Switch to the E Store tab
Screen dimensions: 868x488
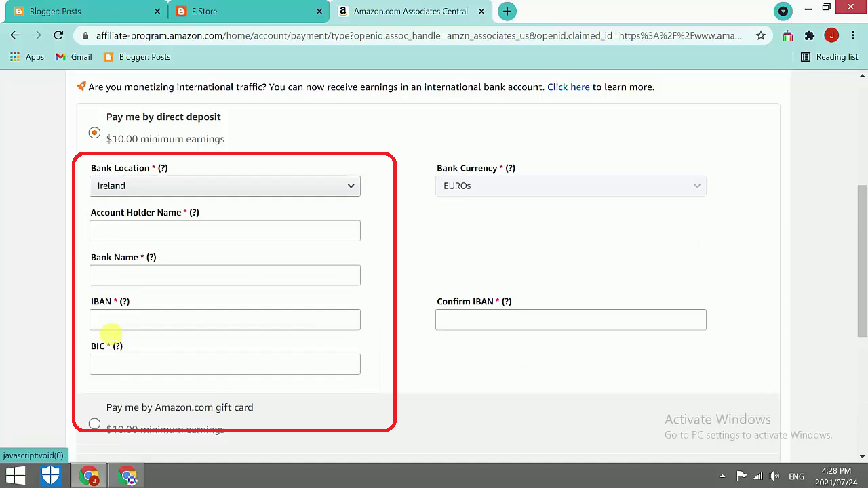click(248, 12)
